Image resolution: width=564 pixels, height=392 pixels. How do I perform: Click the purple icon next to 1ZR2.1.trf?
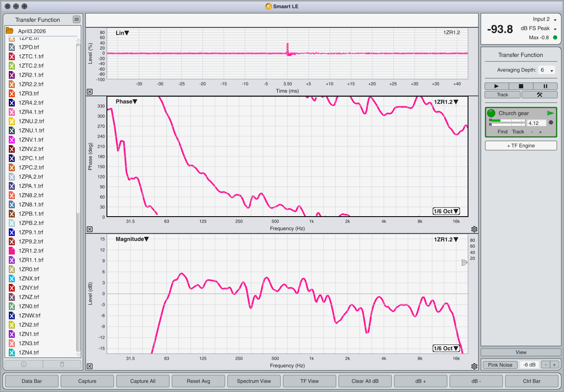point(12,75)
